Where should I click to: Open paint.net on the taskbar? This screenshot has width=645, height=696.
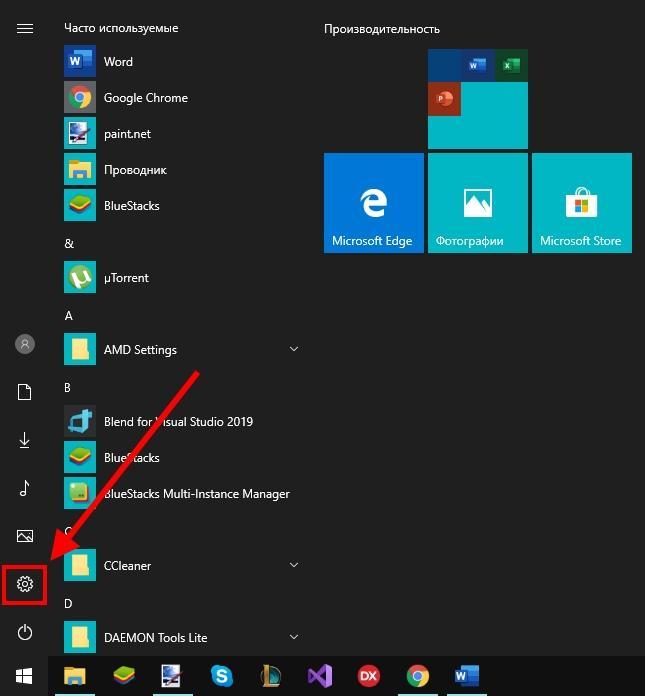[x=172, y=676]
